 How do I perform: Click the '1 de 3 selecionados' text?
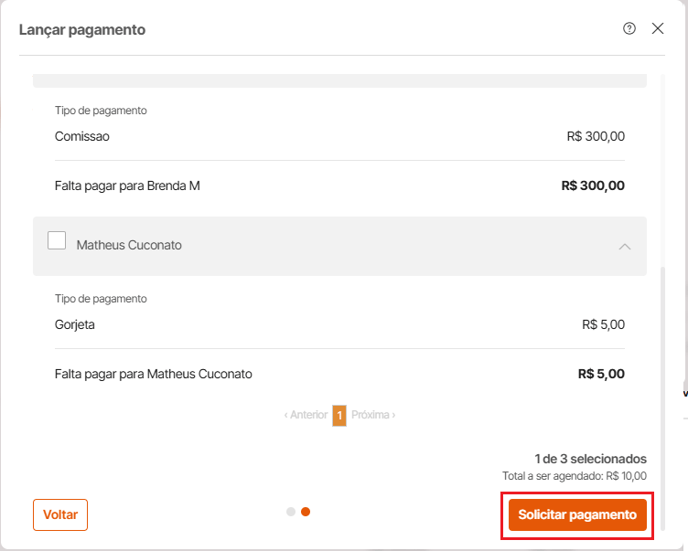pos(590,459)
